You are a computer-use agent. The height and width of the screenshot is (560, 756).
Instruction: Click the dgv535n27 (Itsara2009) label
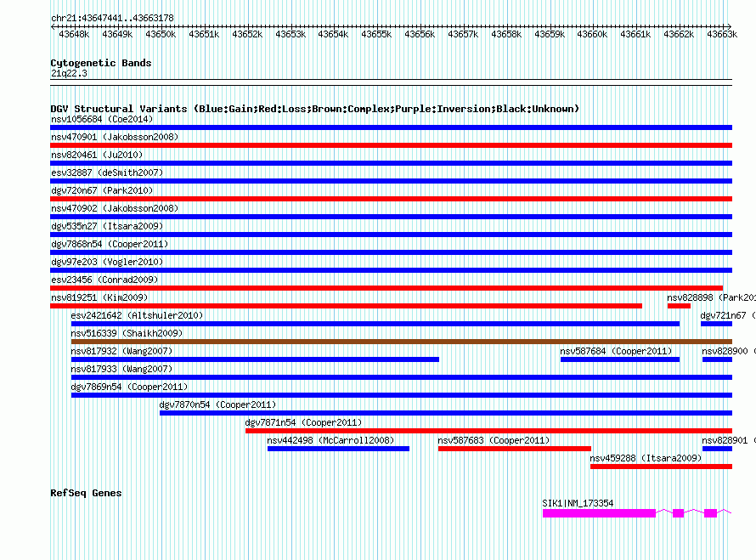[x=107, y=226]
